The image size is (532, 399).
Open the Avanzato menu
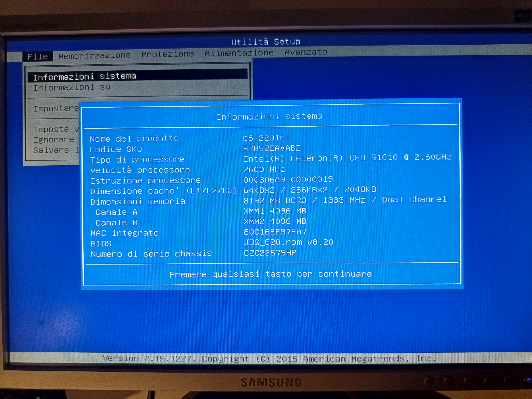click(306, 52)
